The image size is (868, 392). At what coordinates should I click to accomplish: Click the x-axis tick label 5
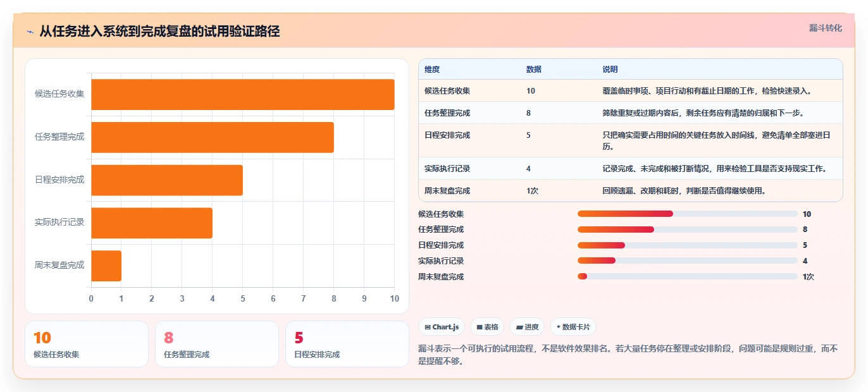click(x=243, y=298)
